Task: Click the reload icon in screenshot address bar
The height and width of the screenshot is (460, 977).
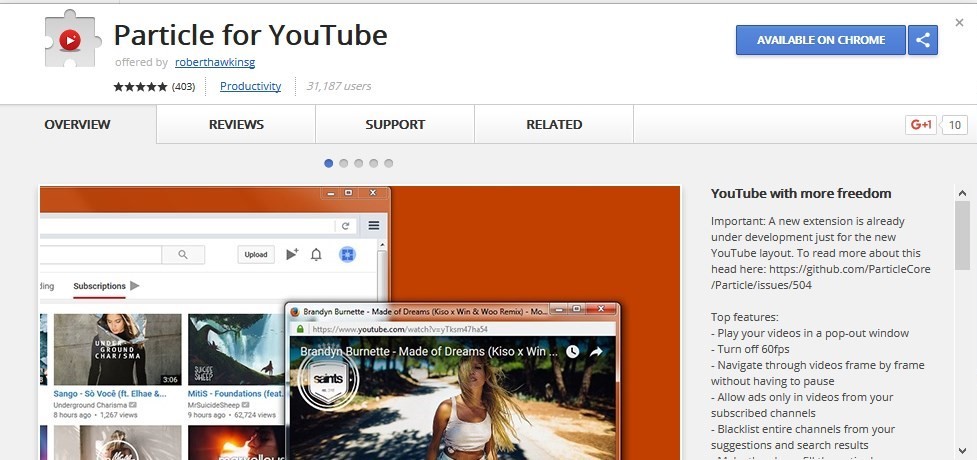Action: (x=346, y=226)
